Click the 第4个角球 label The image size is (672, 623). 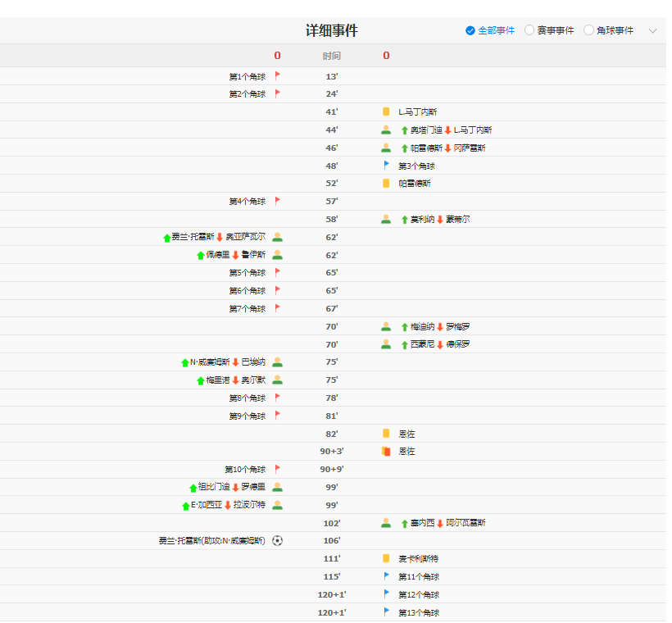[x=249, y=202]
